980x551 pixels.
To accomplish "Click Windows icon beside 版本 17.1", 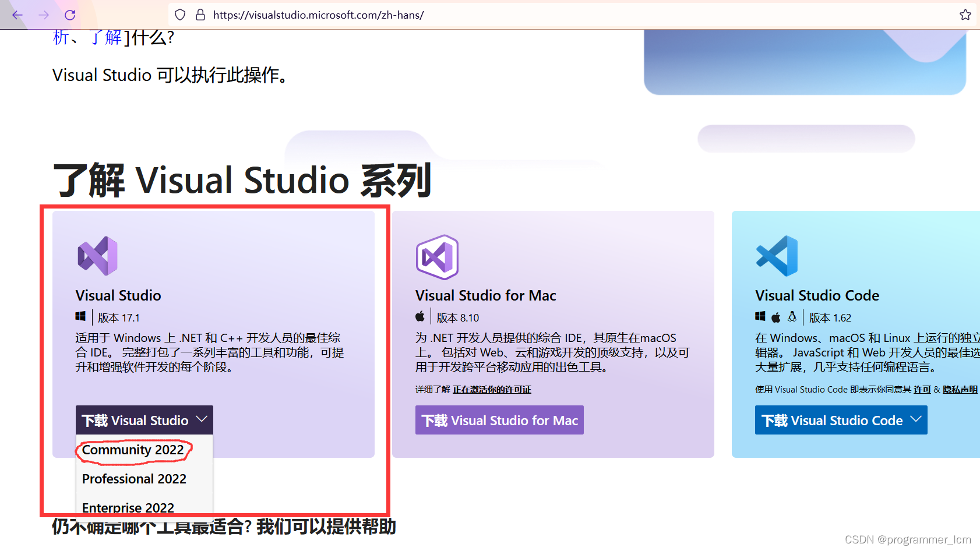I will click(x=80, y=316).
